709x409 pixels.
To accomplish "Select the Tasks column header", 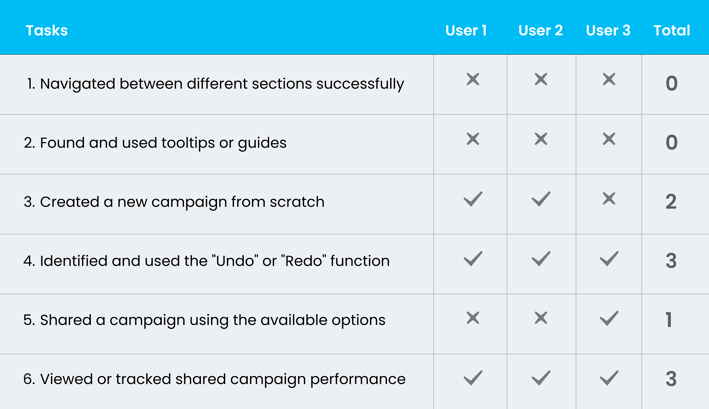I will [x=47, y=30].
